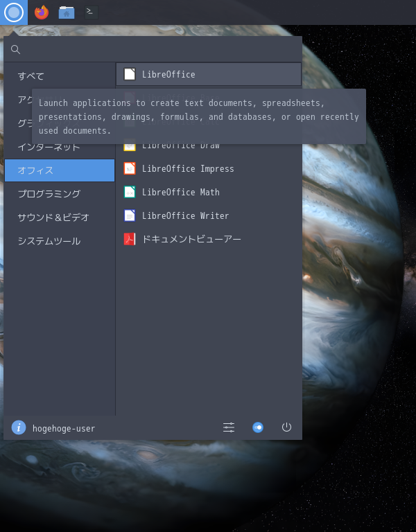Close the application menu via launcher button
Image resolution: width=416 pixels, height=532 pixels.
14,12
